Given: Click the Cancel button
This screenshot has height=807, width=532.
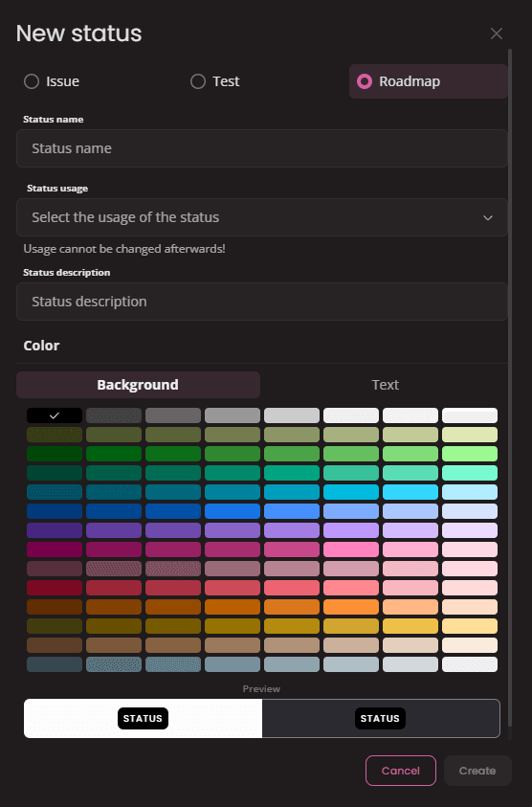Looking at the screenshot, I should (x=401, y=771).
